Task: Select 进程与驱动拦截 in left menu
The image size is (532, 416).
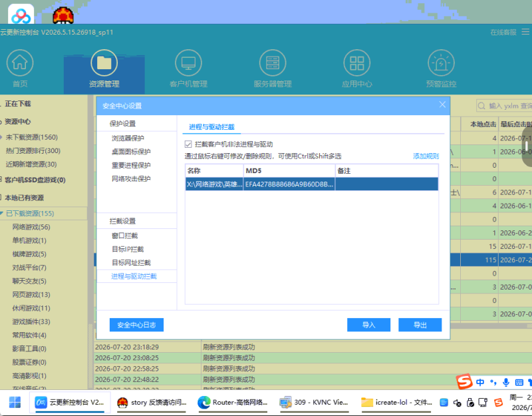Action: 134,276
